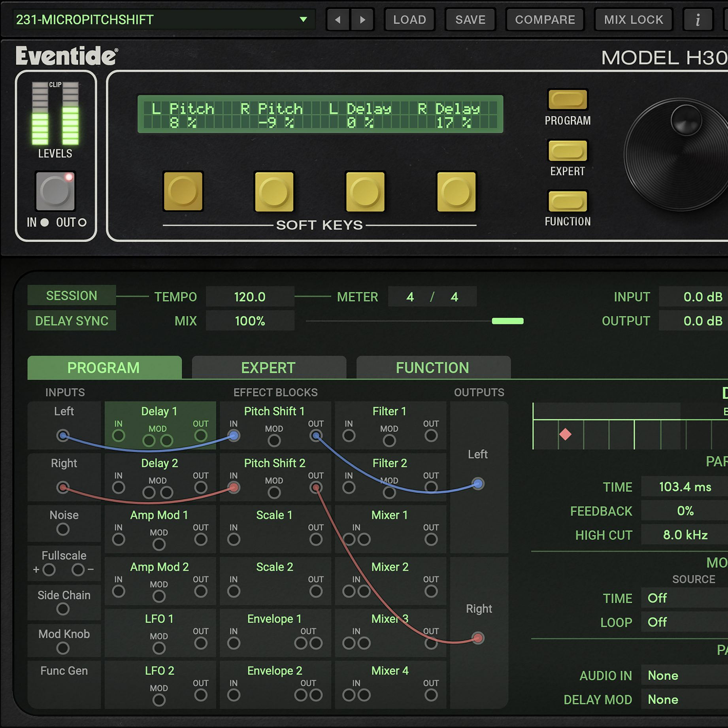Switch to the EXPERT tab

click(x=269, y=368)
